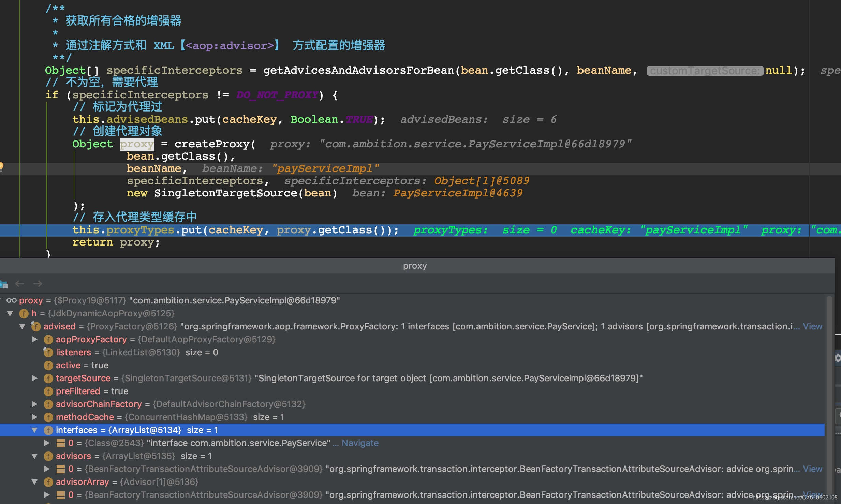Select the listeners LinkedList row

pos(412,352)
